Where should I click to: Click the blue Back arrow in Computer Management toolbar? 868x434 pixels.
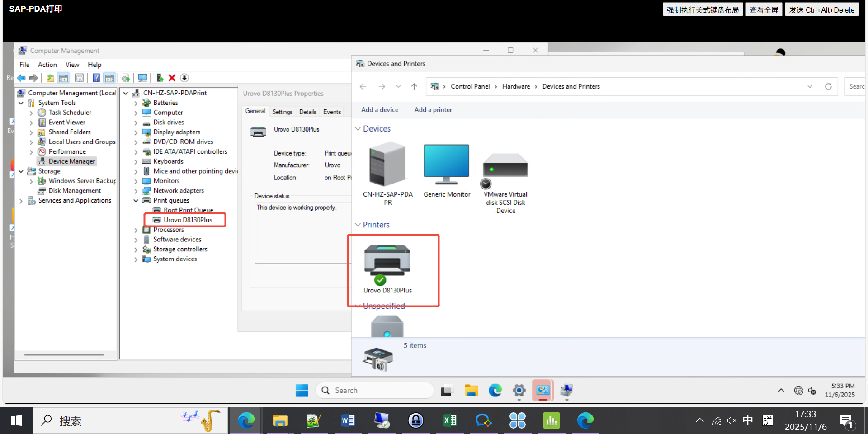(21, 78)
